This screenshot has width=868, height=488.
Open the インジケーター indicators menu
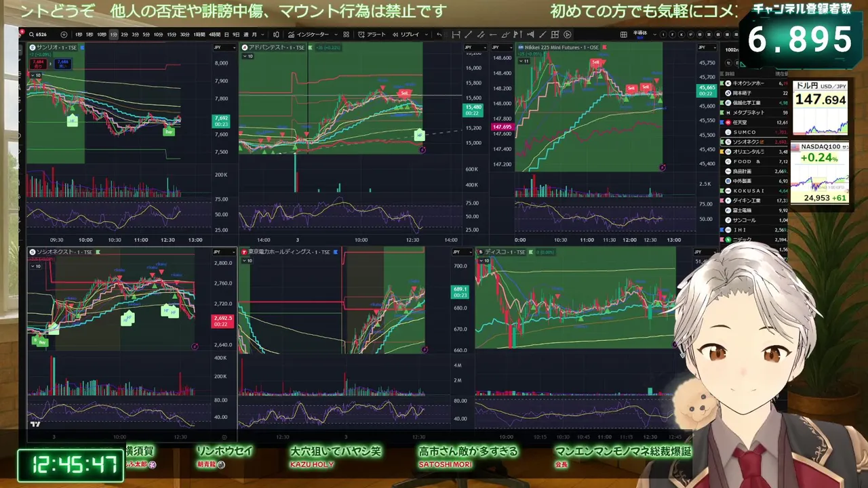[x=308, y=35]
